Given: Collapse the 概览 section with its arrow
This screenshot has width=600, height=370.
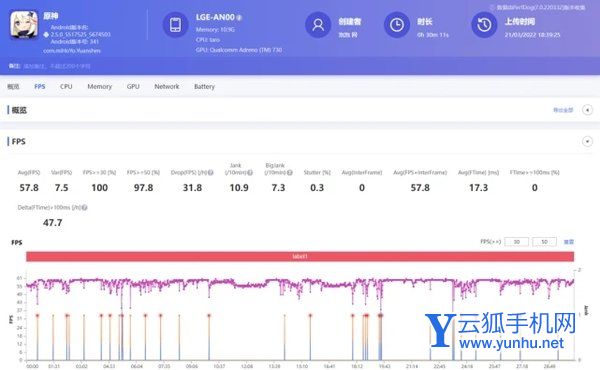Looking at the screenshot, I should click(x=587, y=110).
